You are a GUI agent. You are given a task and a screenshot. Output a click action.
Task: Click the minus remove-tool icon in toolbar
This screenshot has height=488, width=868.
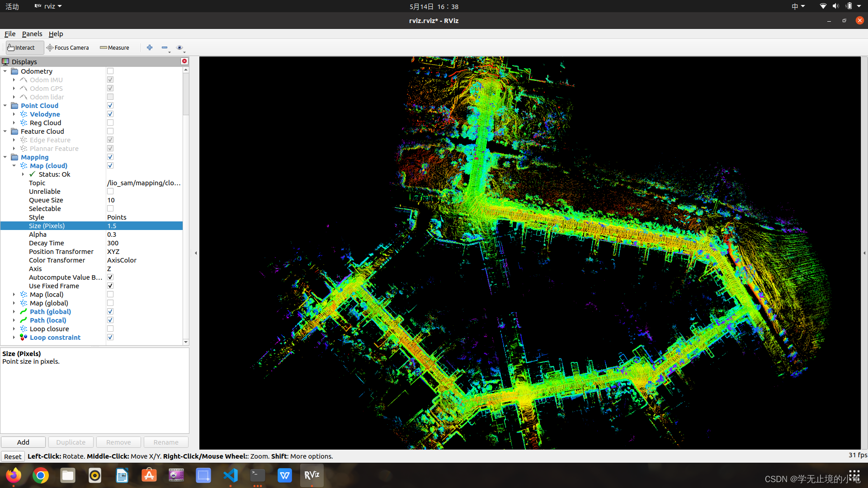coord(165,47)
